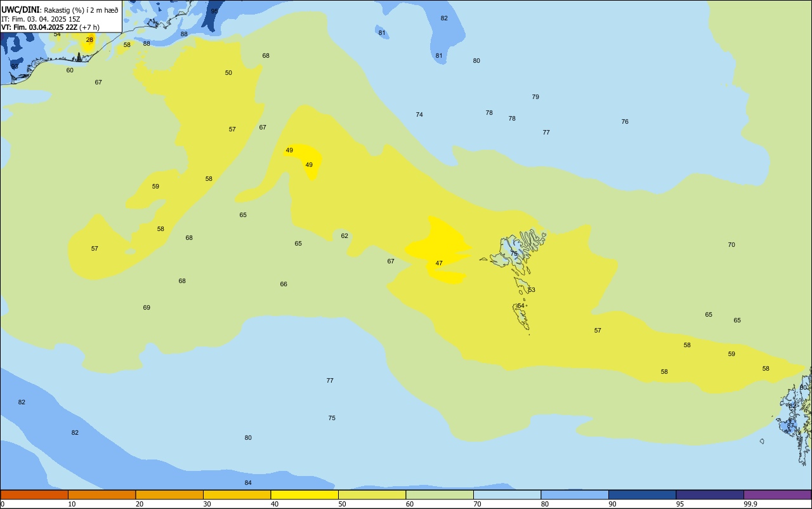Click the humidity value 47 on the map

tap(439, 263)
